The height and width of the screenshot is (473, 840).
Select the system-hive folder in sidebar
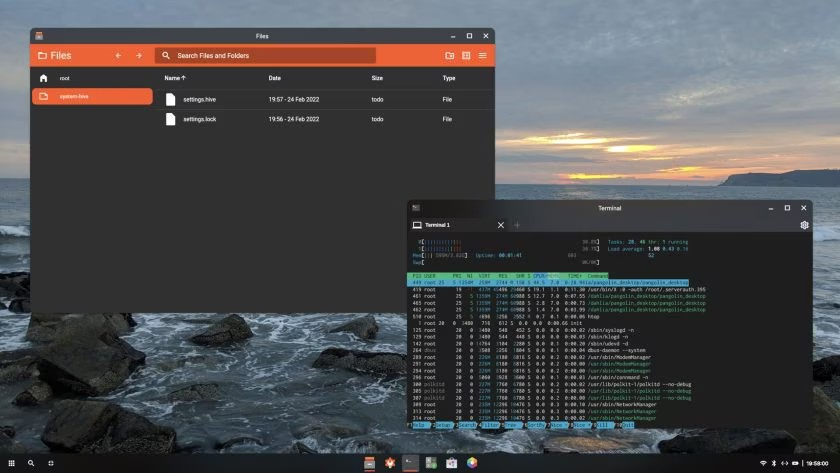click(x=92, y=96)
